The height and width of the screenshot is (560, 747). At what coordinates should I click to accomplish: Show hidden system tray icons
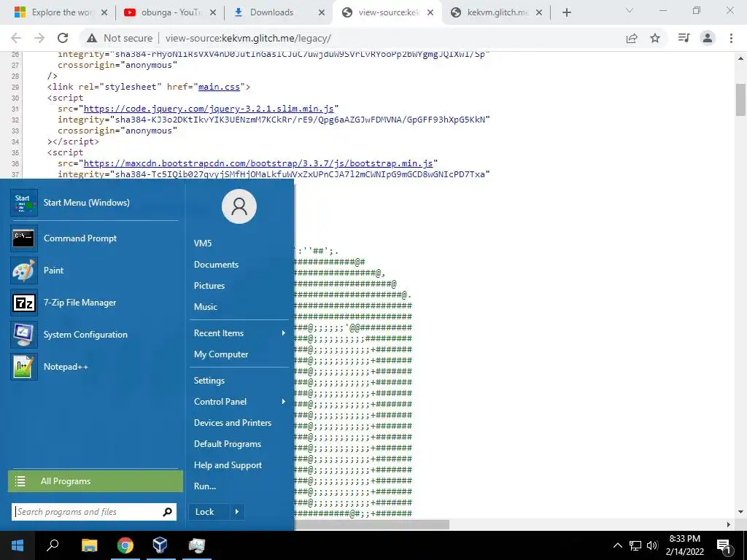coord(617,545)
